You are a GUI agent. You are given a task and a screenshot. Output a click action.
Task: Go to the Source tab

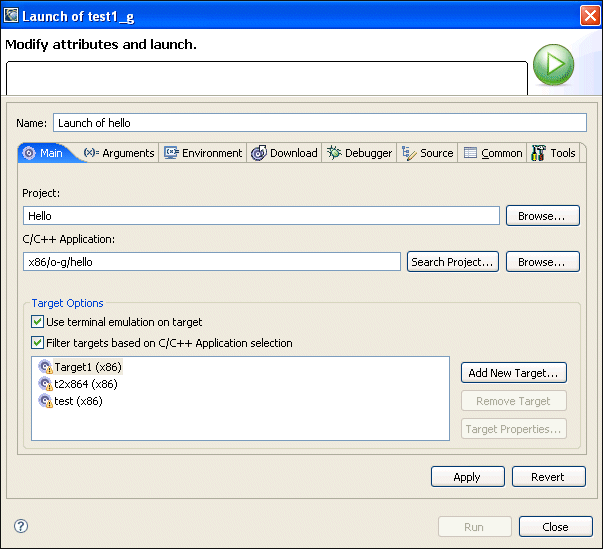pyautogui.click(x=427, y=153)
